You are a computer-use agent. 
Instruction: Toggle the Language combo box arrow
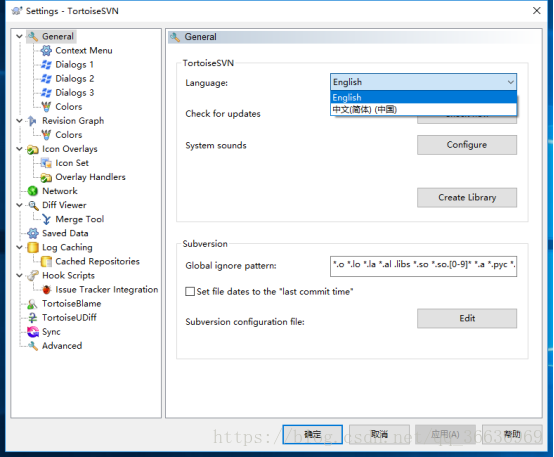[511, 82]
